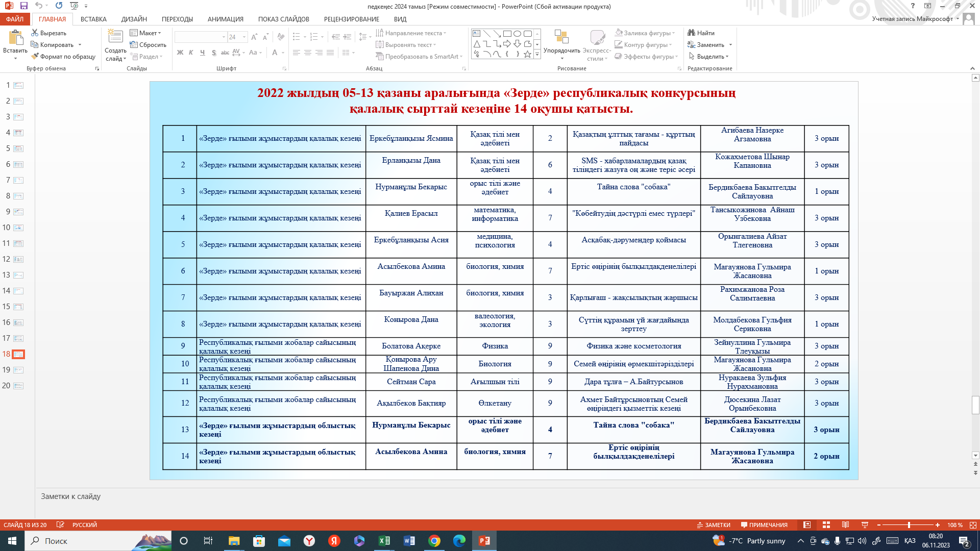This screenshot has width=980, height=551.
Task: Switch to the ПОКАЗ СЛАЙДОВ tab
Action: (x=284, y=19)
